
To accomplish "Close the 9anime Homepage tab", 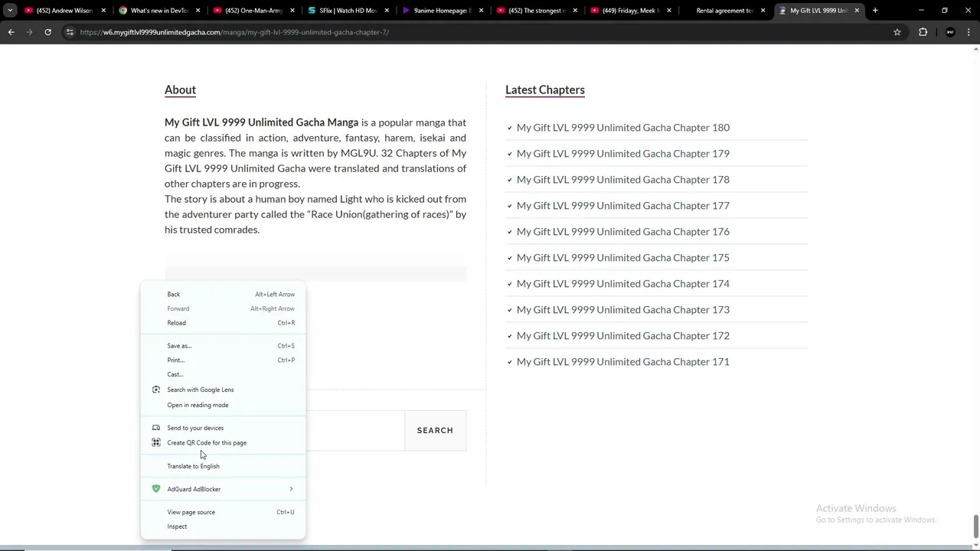I will (x=481, y=11).
